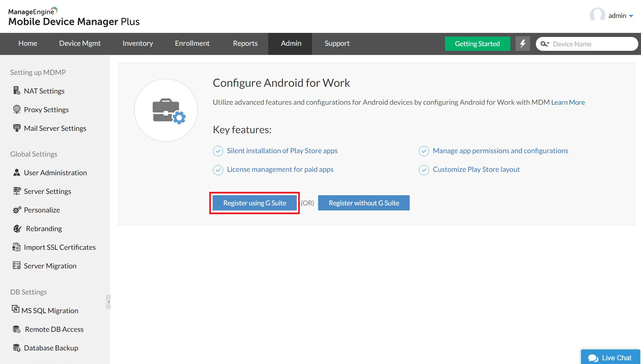
Task: Click 'Customize Play Store layout' text
Action: [476, 169]
